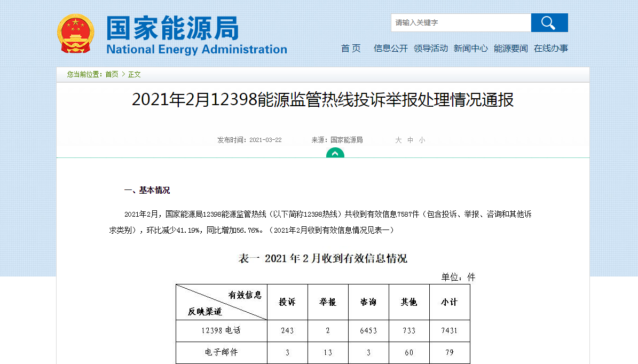638x364 pixels.
Task: Click the National Energy Administration English wordmark
Action: coord(196,50)
